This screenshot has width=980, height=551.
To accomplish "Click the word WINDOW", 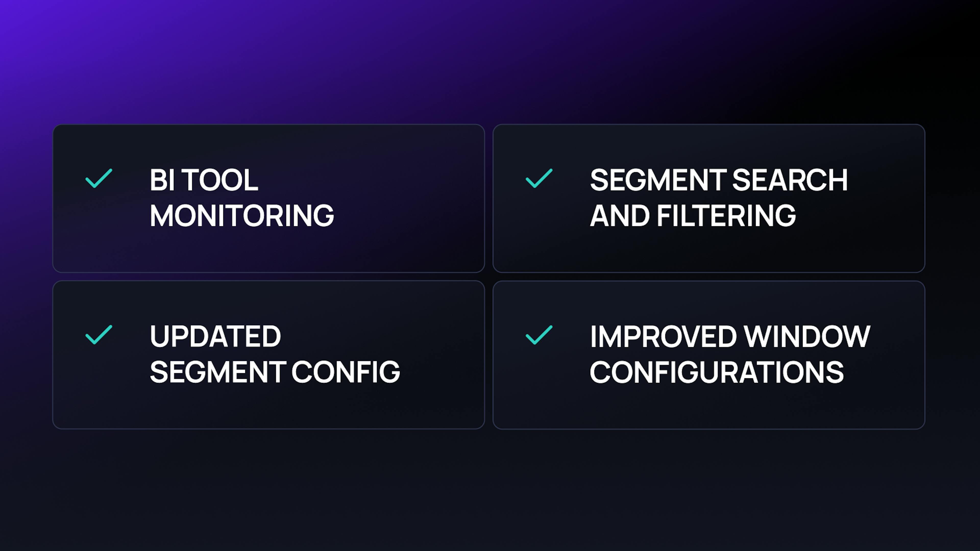I will 807,336.
